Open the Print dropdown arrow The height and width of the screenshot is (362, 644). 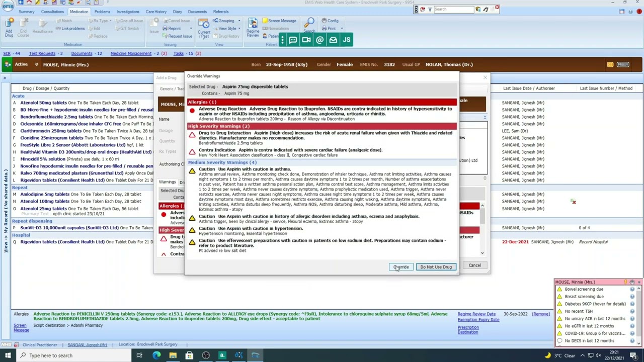pyautogui.click(x=342, y=28)
